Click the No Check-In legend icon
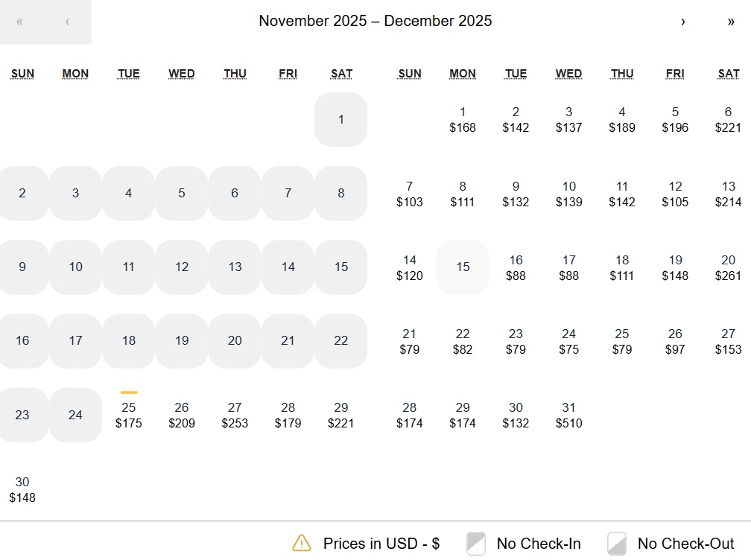 click(475, 544)
